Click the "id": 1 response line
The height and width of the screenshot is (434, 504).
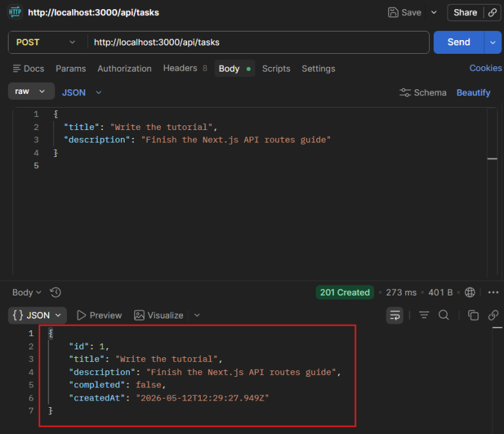click(89, 346)
